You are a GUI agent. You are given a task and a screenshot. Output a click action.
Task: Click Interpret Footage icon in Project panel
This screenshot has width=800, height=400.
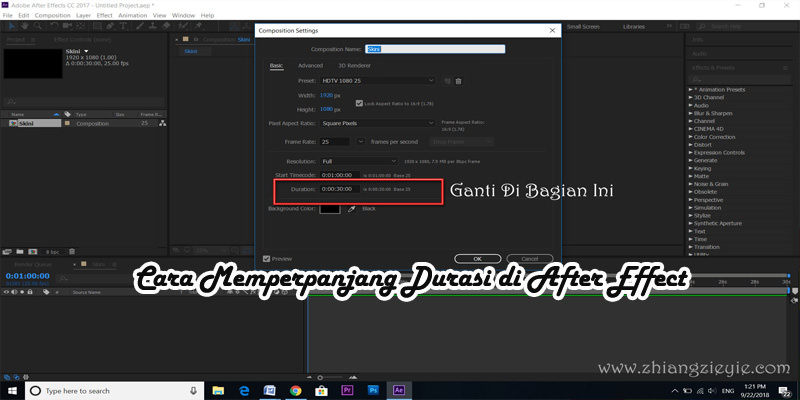7,252
